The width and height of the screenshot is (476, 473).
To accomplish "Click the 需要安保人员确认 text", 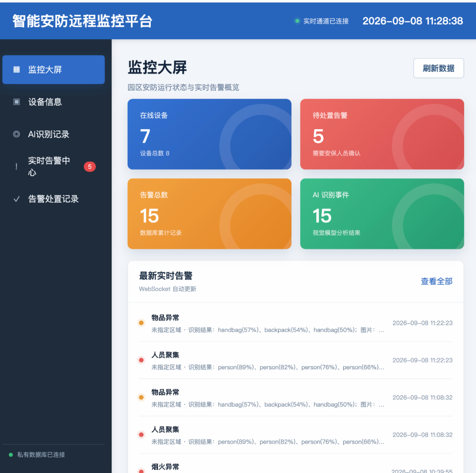I will (x=336, y=153).
